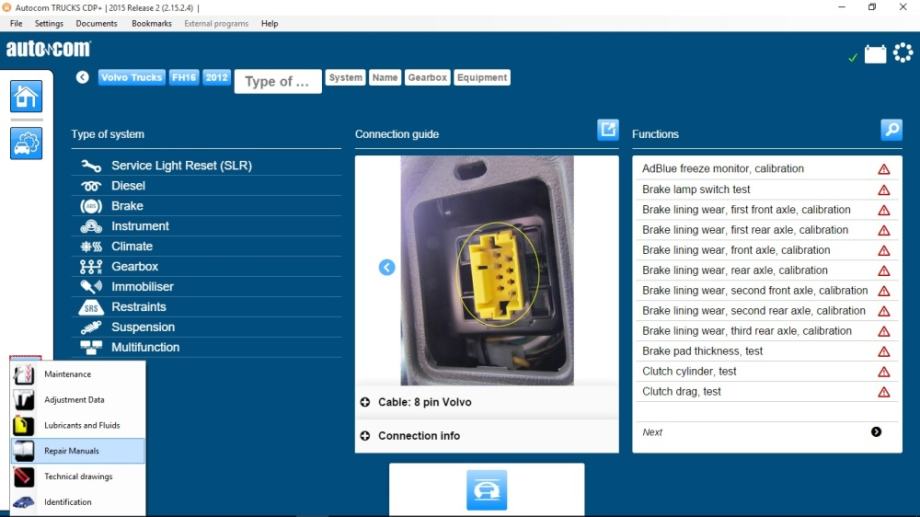Expand the Cable: 8 pin Volvo section
The image size is (920, 517).
point(486,402)
